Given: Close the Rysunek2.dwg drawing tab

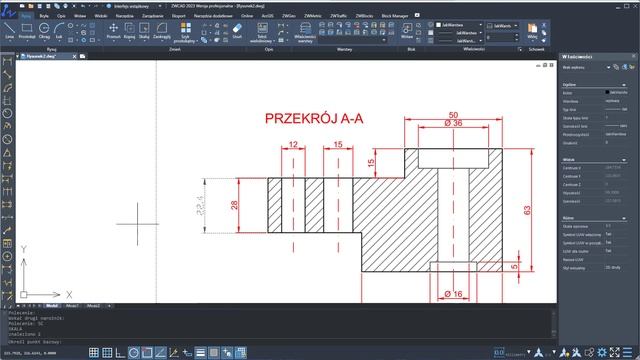Looking at the screenshot, I should tap(74, 56).
